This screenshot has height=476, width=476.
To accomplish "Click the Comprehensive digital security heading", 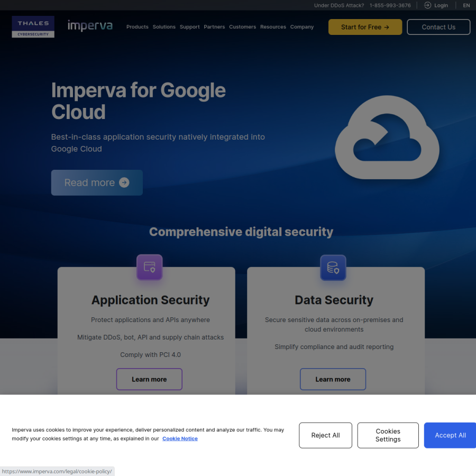I will (x=241, y=232).
